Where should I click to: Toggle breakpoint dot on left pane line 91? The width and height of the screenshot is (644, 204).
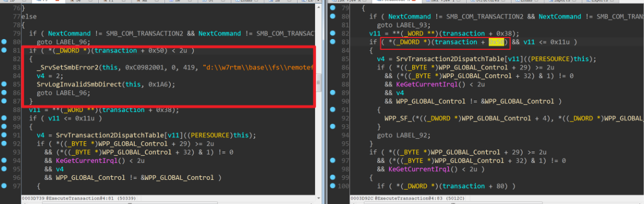click(4, 135)
